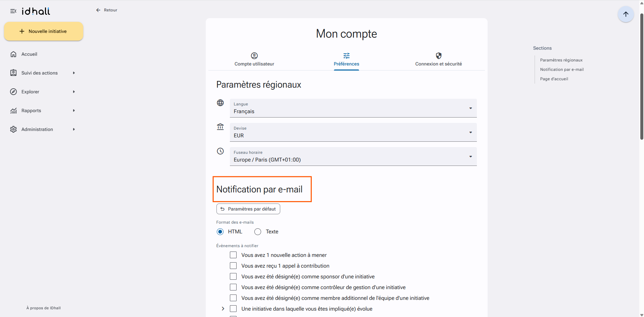Image resolution: width=644 pixels, height=317 pixels.
Task: Expand the 'Une initiative dans laquelle' chevron
Action: click(x=223, y=309)
